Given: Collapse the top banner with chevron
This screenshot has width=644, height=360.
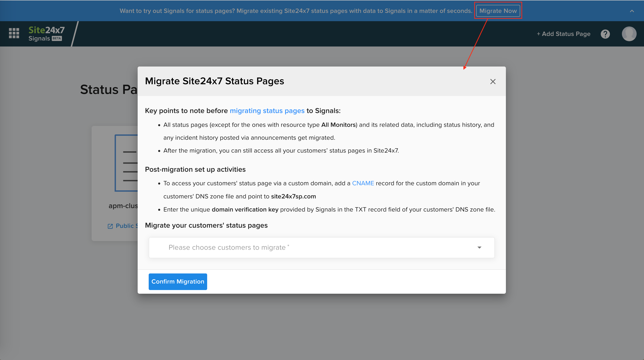Looking at the screenshot, I should pyautogui.click(x=632, y=11).
